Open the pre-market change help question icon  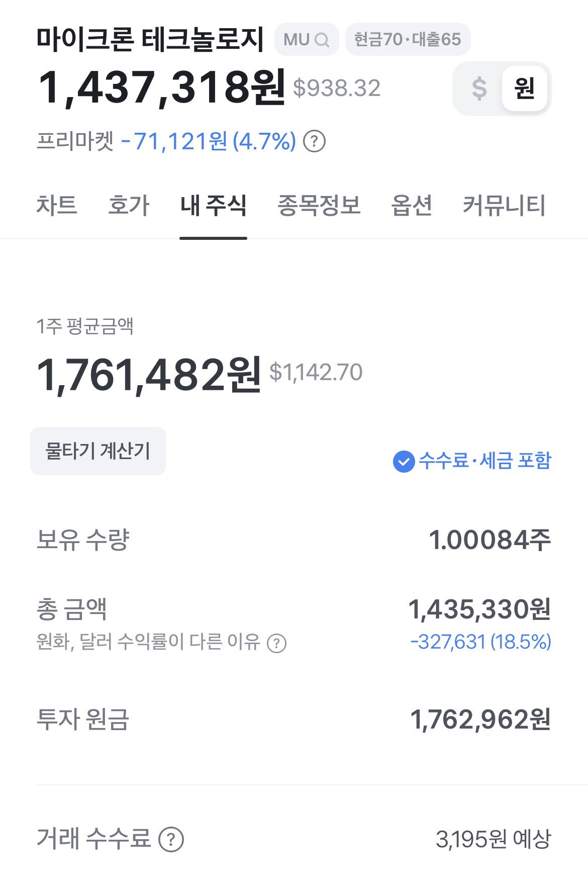(315, 141)
